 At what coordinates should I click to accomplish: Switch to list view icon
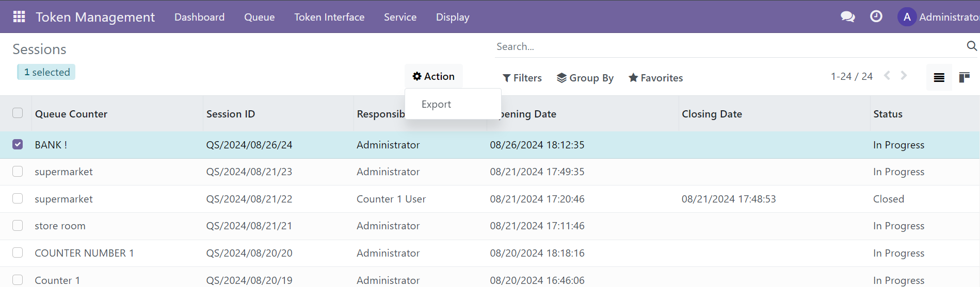pos(939,78)
